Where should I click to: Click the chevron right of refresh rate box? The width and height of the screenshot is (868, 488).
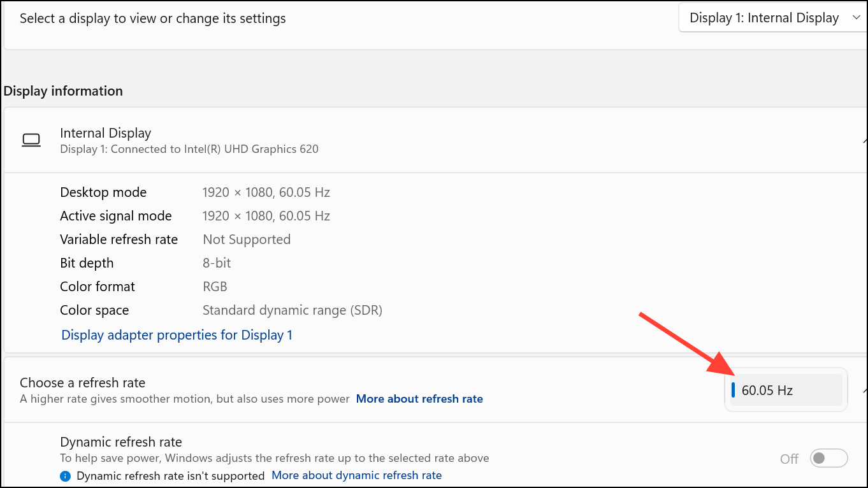(x=864, y=390)
